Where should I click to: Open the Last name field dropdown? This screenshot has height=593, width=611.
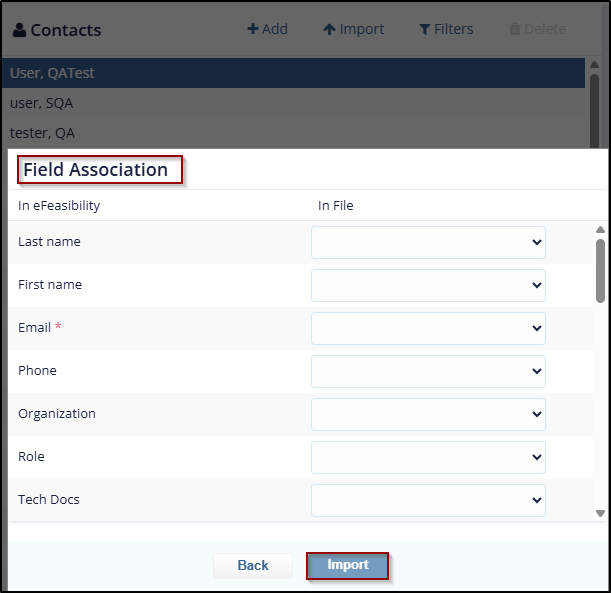(x=428, y=242)
